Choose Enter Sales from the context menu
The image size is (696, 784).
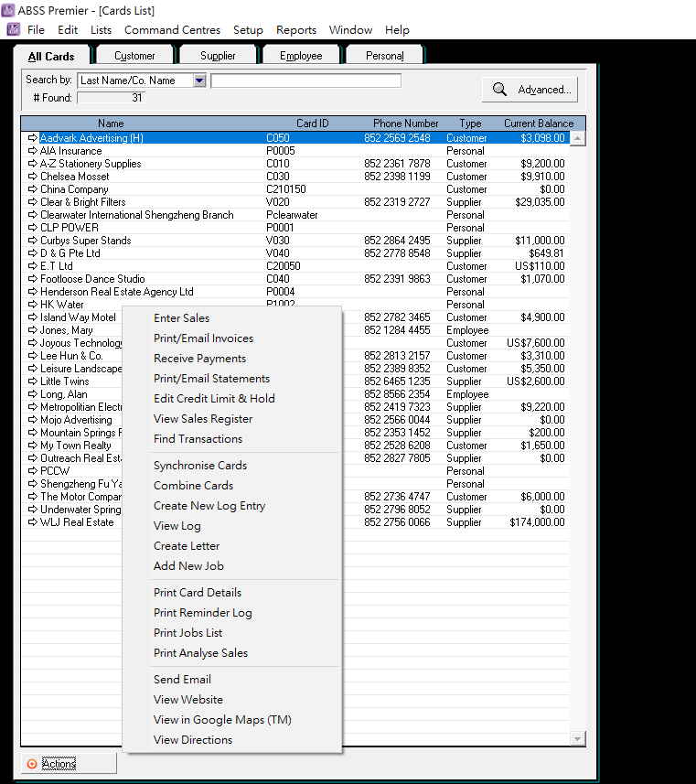[x=181, y=318]
